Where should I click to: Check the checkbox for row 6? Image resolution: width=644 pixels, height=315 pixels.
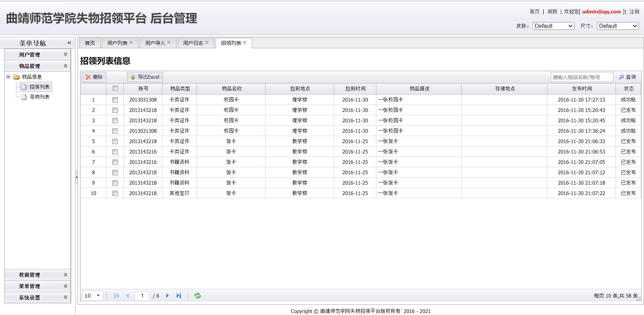click(x=115, y=152)
